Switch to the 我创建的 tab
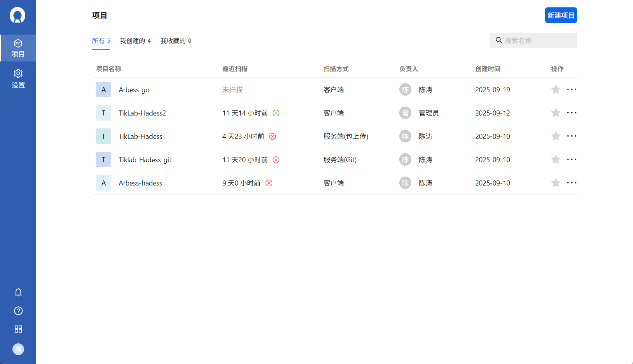The height and width of the screenshot is (364, 633). coord(136,40)
